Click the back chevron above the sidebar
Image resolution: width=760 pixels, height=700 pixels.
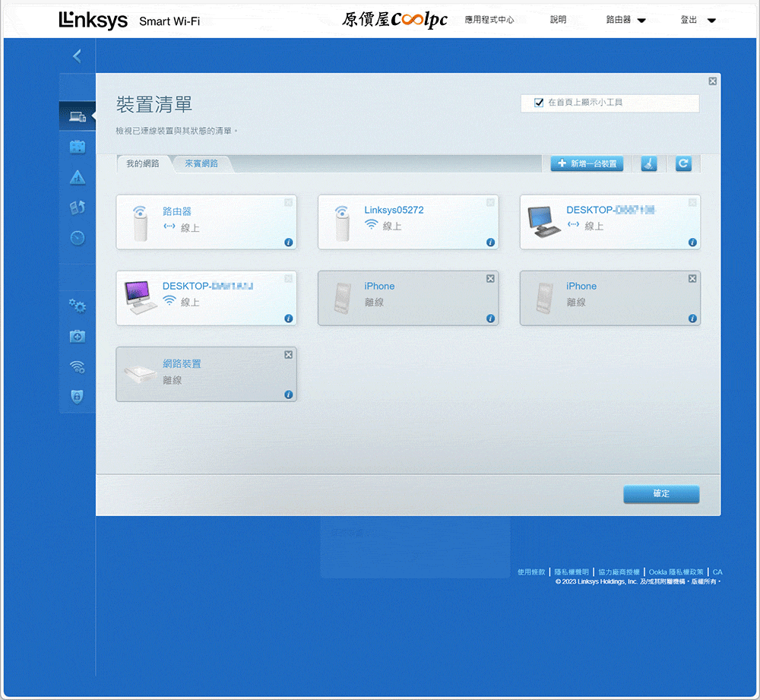[x=77, y=56]
